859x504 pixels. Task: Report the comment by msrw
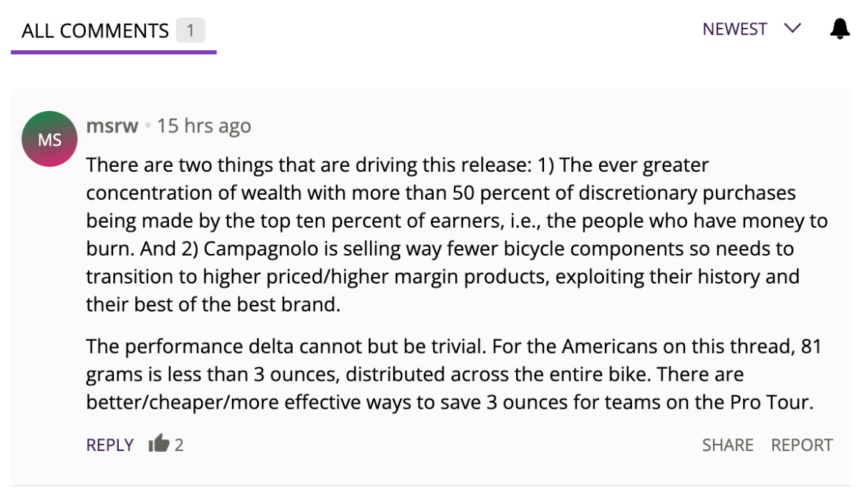[802, 445]
